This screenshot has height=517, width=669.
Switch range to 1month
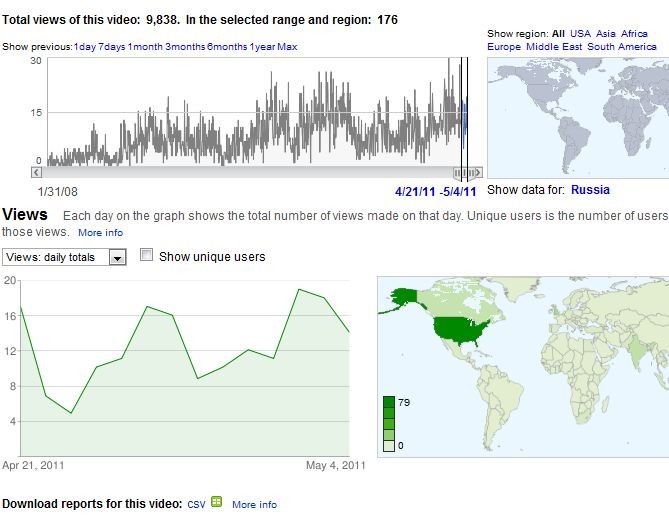point(146,47)
